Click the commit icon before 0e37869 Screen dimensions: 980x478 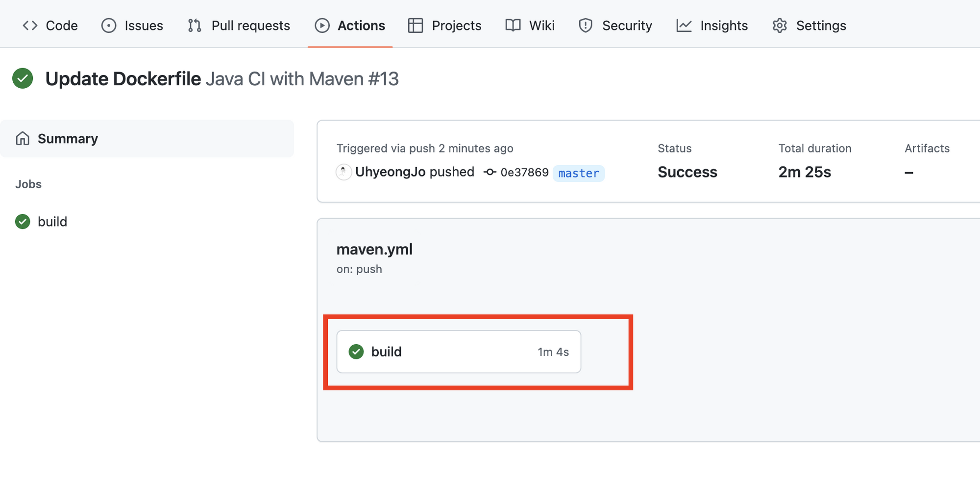click(490, 172)
